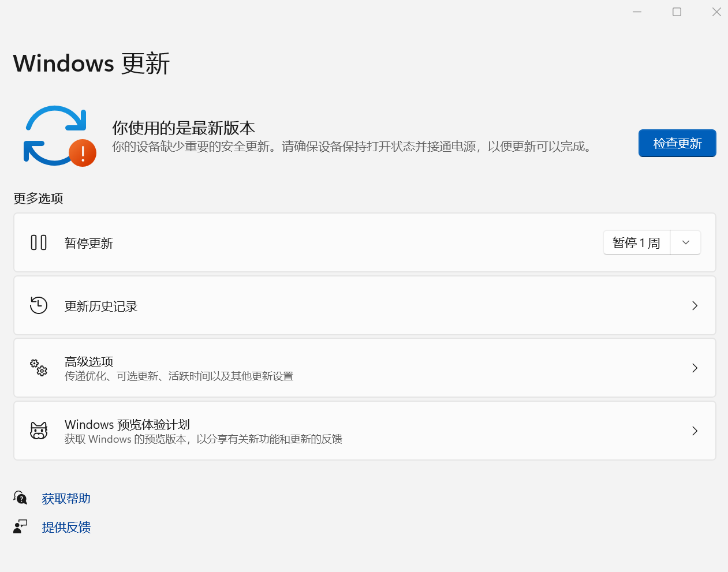Select the 更新历史记录 label
728x572 pixels.
coord(101,306)
